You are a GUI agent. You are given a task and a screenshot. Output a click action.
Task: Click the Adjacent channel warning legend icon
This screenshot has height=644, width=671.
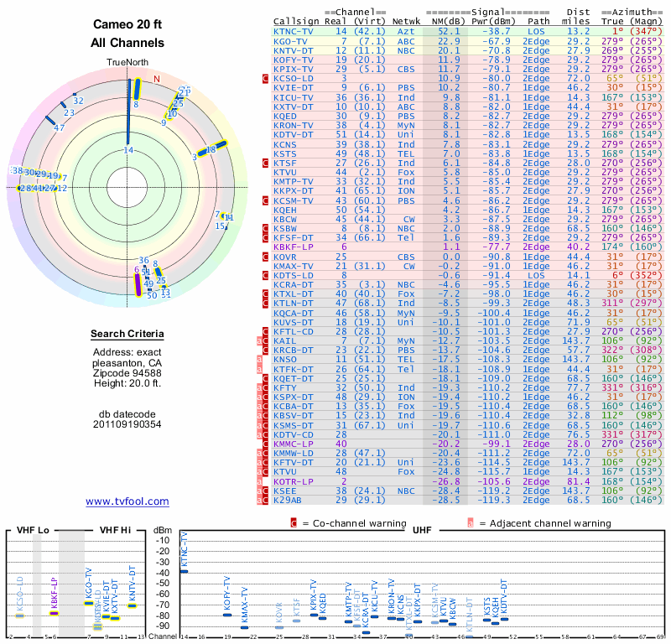coord(471,522)
